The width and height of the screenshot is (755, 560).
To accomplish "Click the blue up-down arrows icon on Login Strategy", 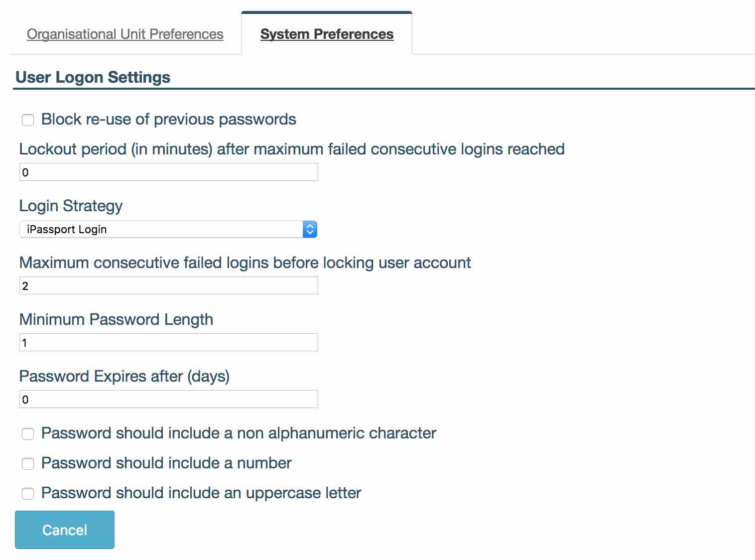I will coord(310,229).
